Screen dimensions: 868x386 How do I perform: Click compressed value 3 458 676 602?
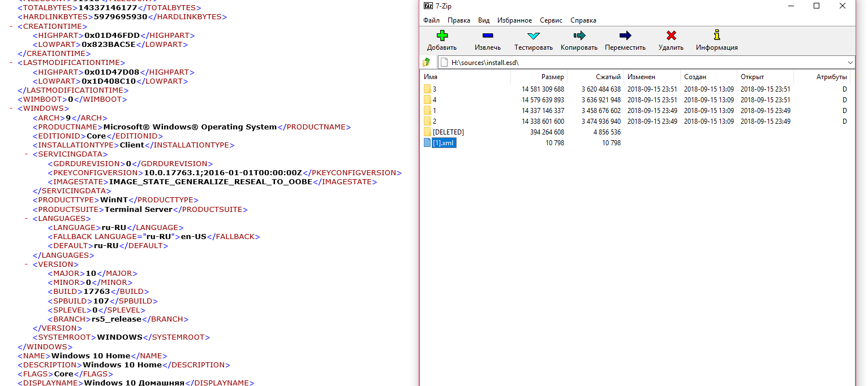601,111
